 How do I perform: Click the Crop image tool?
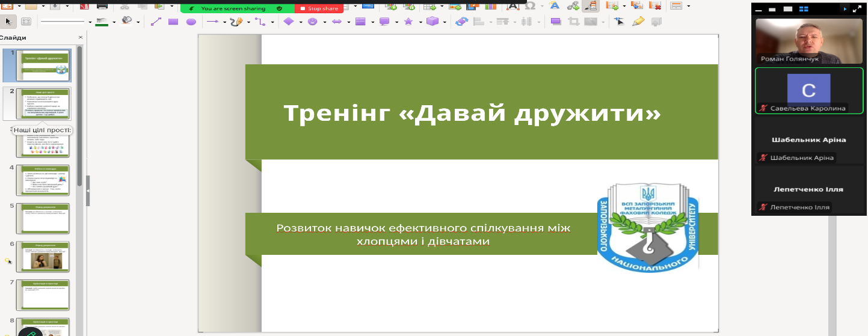click(573, 22)
